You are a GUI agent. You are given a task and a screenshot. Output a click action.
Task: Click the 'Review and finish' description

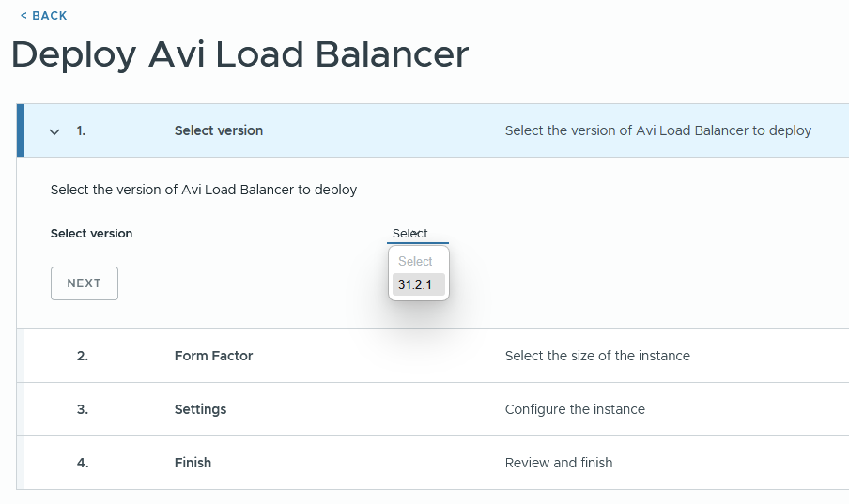tap(559, 463)
